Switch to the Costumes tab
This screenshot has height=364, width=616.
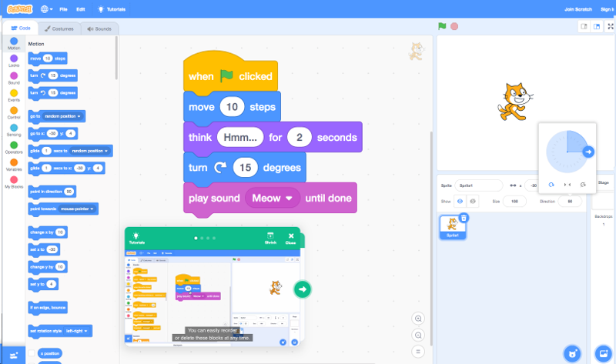59,28
